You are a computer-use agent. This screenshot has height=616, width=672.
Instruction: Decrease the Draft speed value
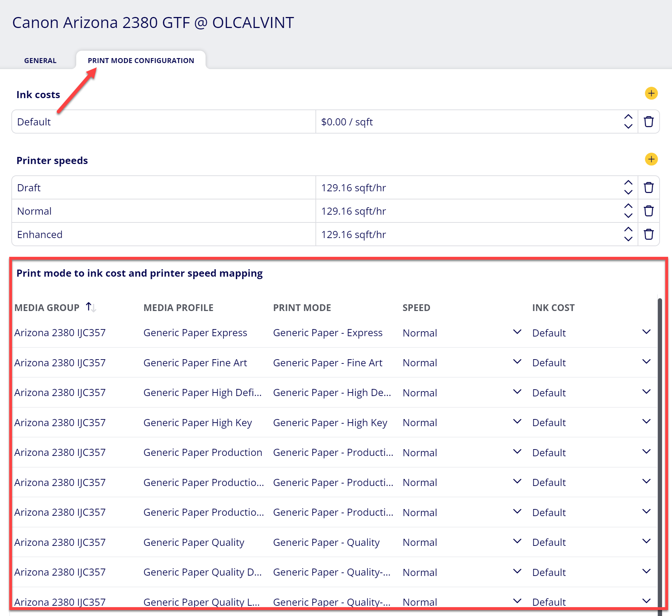pyautogui.click(x=628, y=192)
